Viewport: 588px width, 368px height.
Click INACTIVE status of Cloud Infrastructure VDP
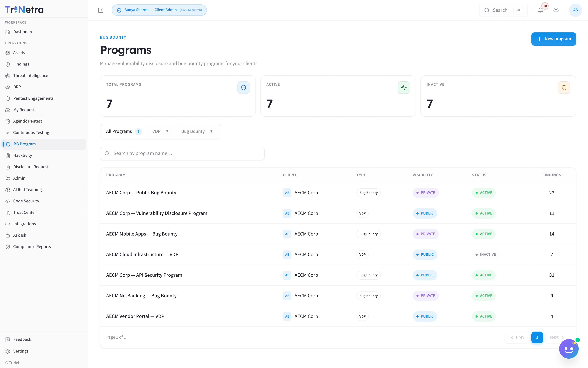485,255
